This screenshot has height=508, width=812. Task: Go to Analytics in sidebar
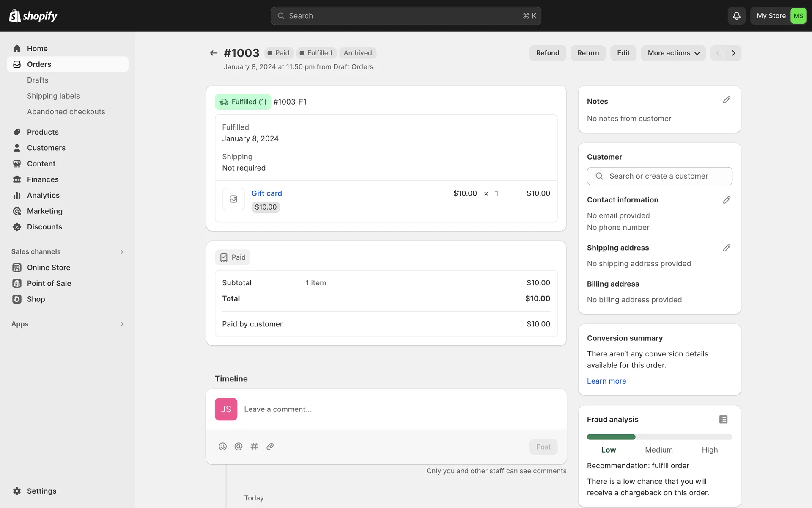coord(43,195)
